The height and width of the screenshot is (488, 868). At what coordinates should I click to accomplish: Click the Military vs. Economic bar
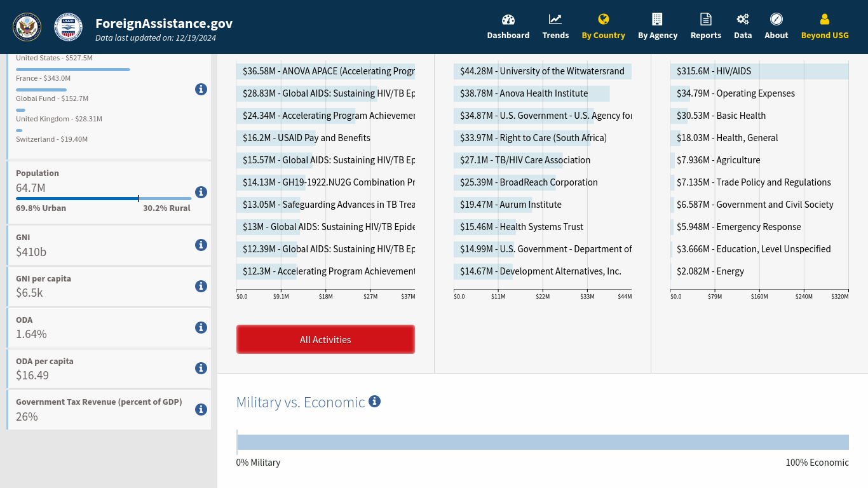tap(543, 442)
